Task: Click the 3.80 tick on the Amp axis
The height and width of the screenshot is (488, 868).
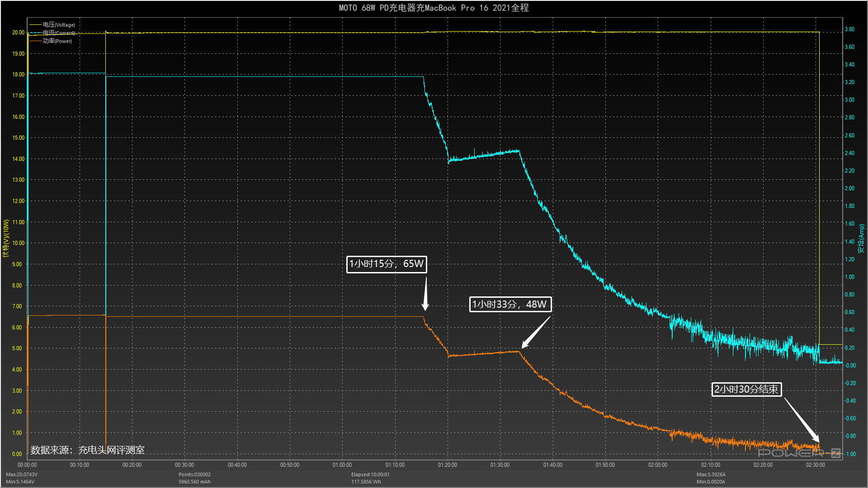Action: 849,29
